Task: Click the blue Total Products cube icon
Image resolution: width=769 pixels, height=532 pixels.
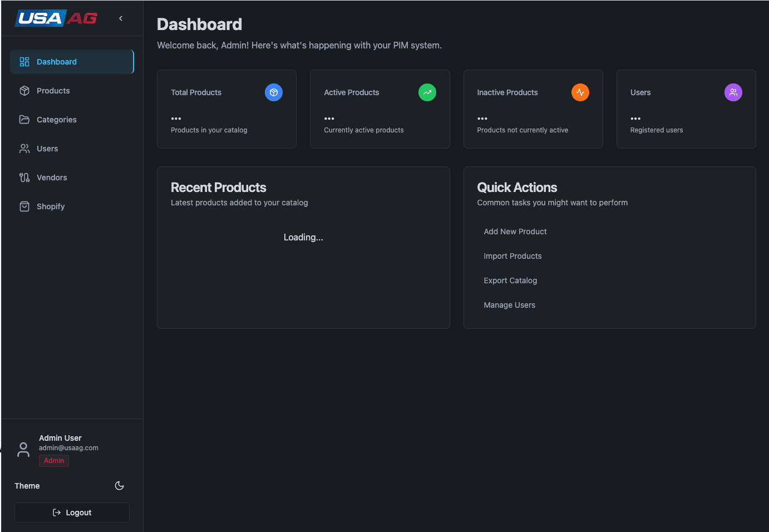Action: coord(273,92)
